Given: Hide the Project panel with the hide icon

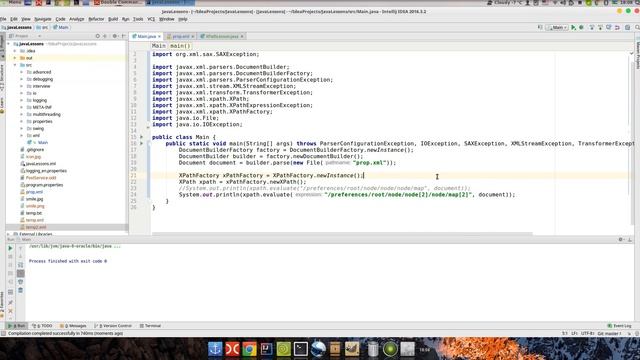Looking at the screenshot, I should [124, 36].
